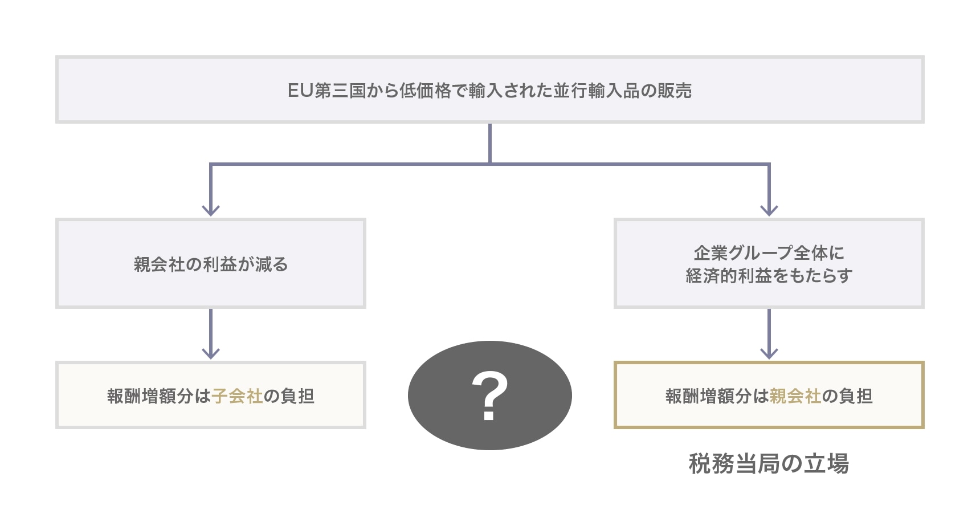Click the text line 経済的利益をもたらす
Image resolution: width=980 pixels, height=530 pixels.
click(x=769, y=276)
